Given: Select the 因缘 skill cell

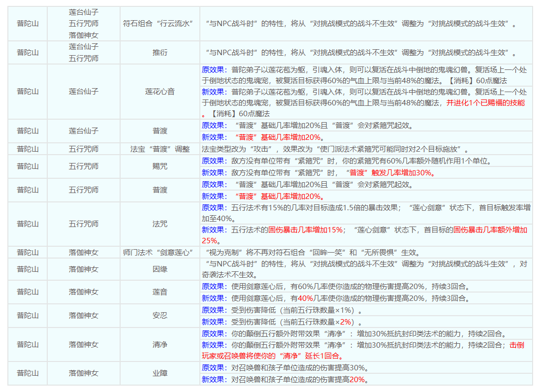Looking at the screenshot, I should 160,269.
